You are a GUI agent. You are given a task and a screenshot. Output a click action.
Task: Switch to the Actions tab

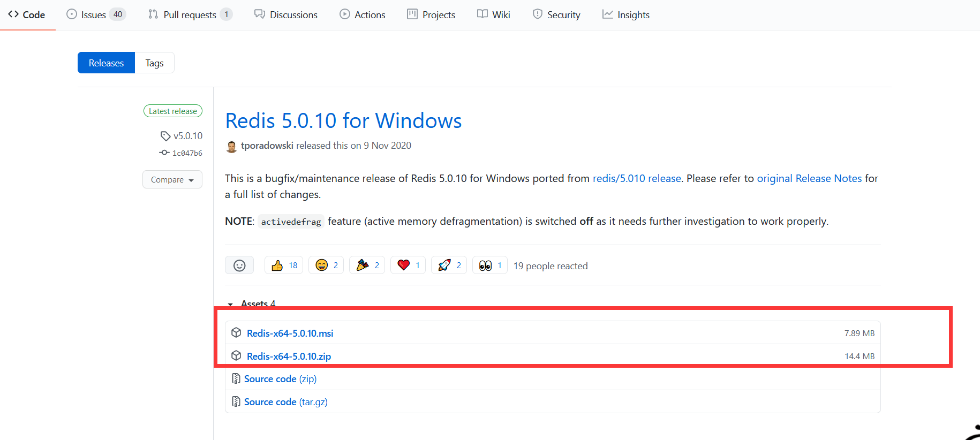(363, 14)
